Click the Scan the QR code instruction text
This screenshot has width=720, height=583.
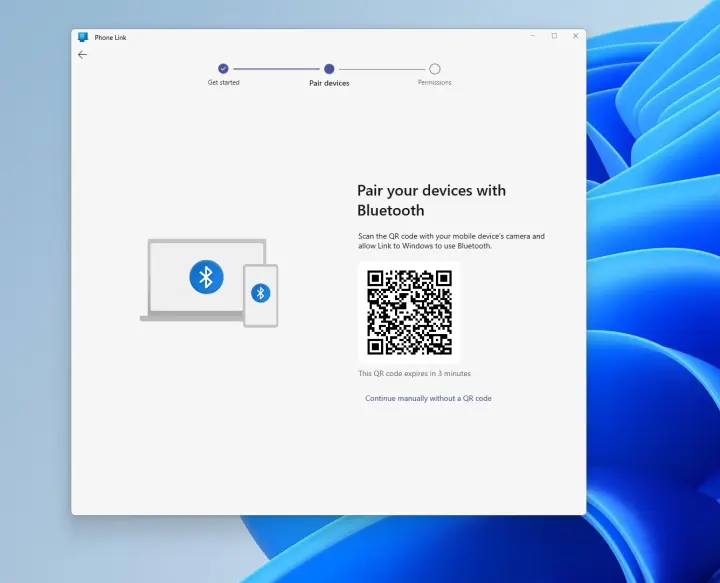pos(451,241)
